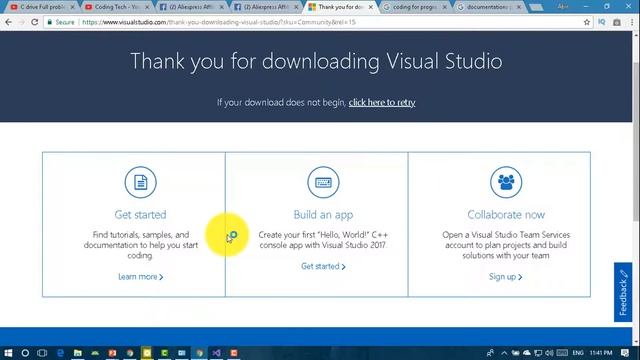Launch Microsoft Edge from the taskbar

(x=60, y=353)
